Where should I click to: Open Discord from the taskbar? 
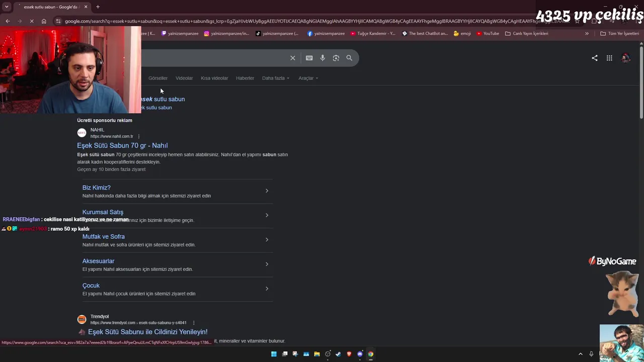coord(360,354)
